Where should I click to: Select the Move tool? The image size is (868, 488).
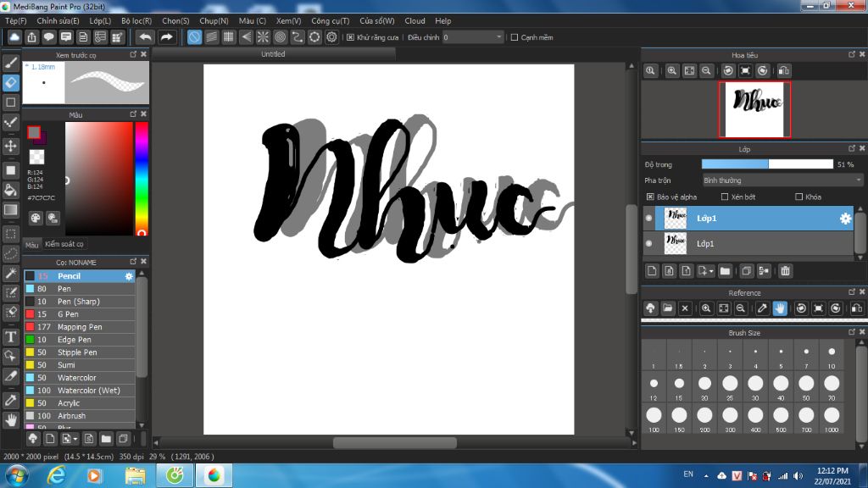pyautogui.click(x=10, y=146)
